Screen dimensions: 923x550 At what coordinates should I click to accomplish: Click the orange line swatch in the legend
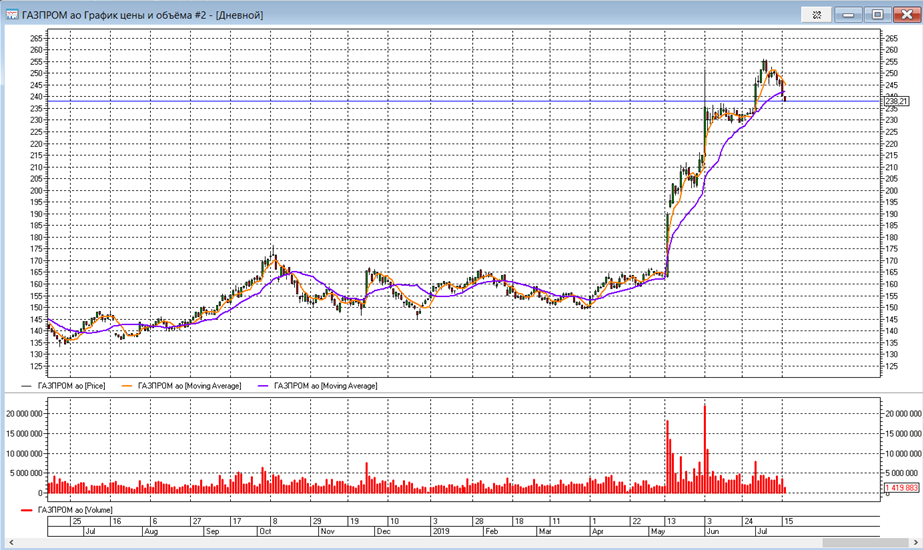pyautogui.click(x=128, y=386)
